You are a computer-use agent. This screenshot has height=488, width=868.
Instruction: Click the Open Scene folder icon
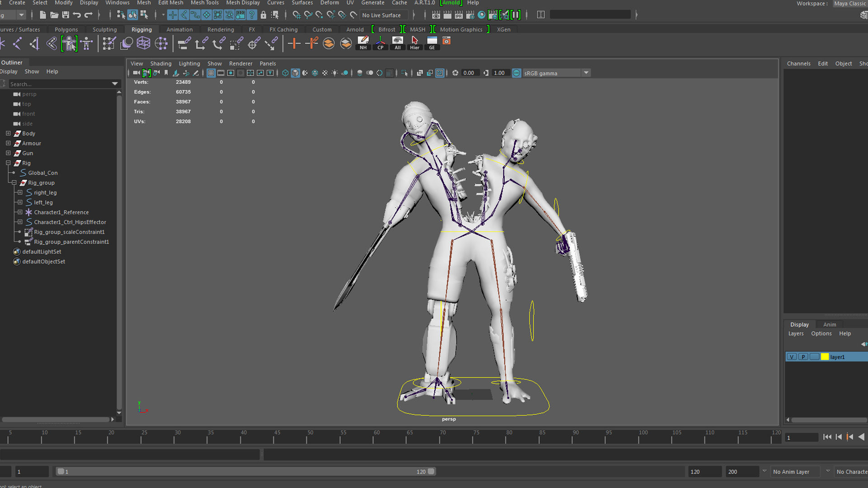coord(54,15)
